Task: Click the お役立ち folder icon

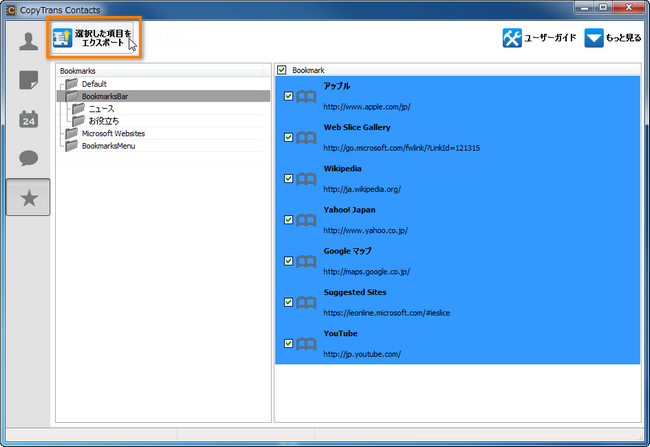Action: pyautogui.click(x=78, y=121)
